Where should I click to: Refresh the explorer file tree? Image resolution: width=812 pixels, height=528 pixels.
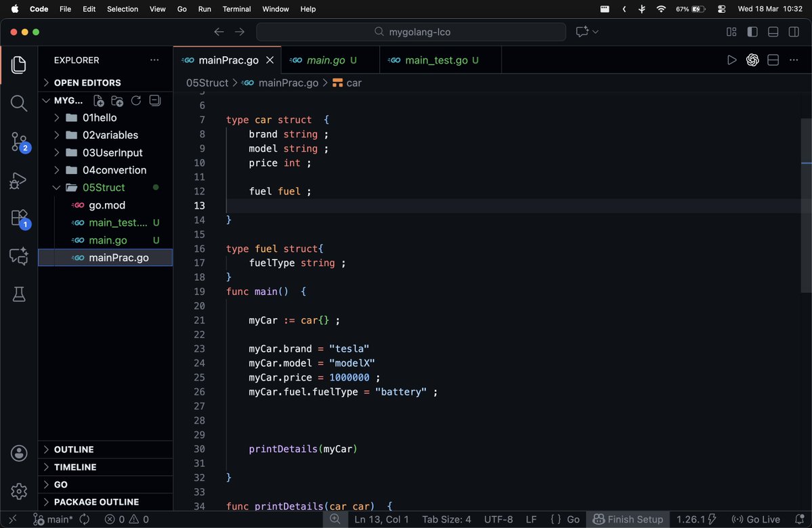click(136, 100)
